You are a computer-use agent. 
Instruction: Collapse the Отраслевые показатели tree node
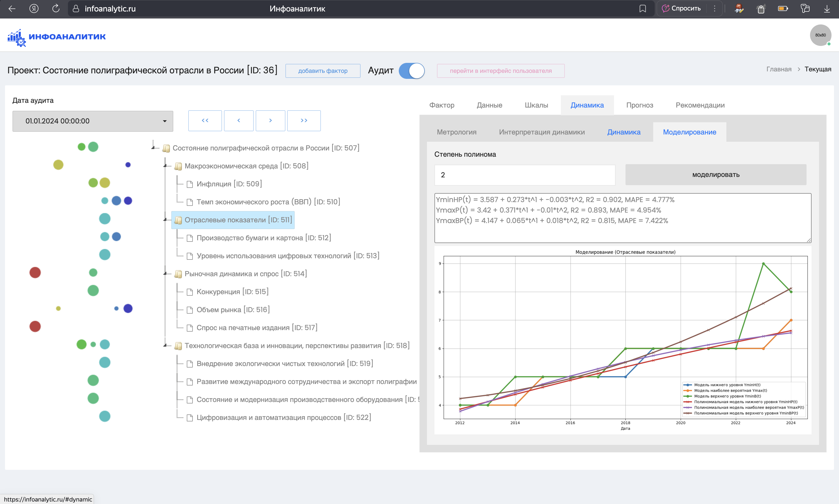pyautogui.click(x=165, y=220)
